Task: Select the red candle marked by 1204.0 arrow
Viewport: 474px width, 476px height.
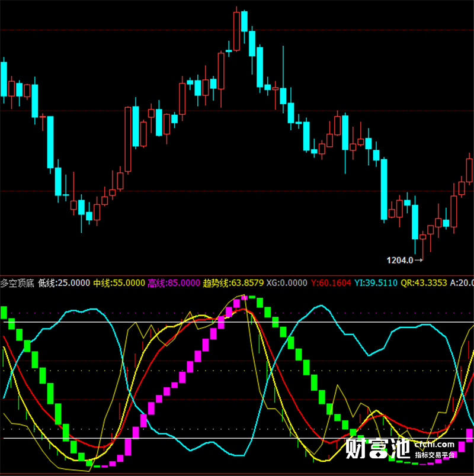Action: coord(422,245)
